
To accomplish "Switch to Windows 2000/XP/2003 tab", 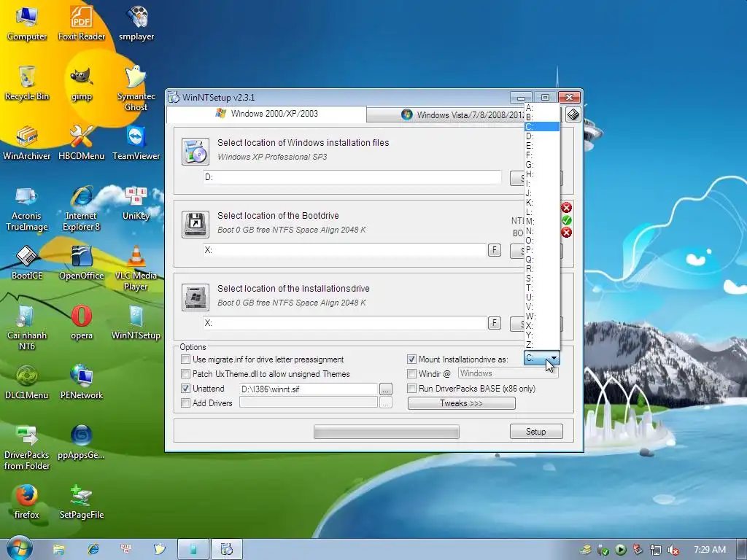I will [x=266, y=114].
